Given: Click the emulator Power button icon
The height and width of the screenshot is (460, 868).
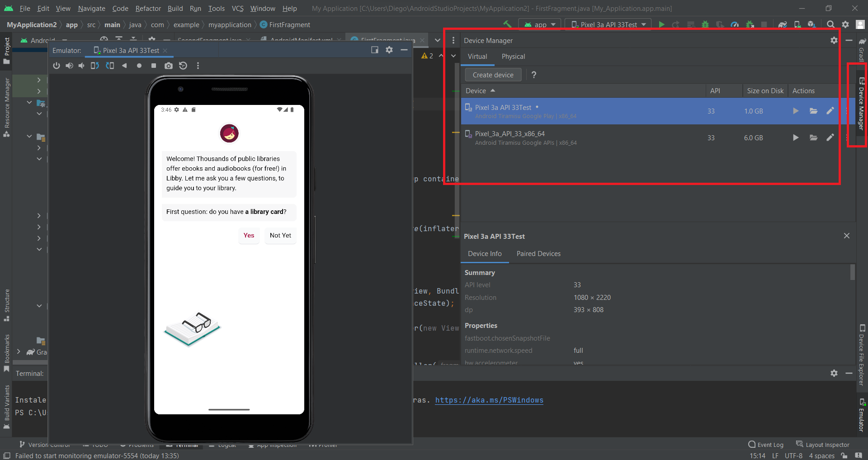Looking at the screenshot, I should point(57,66).
